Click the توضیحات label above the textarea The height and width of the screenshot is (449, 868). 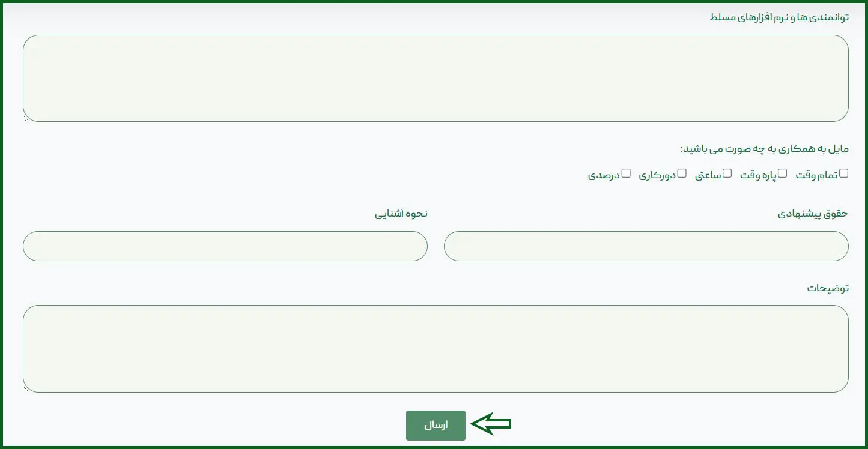(828, 288)
